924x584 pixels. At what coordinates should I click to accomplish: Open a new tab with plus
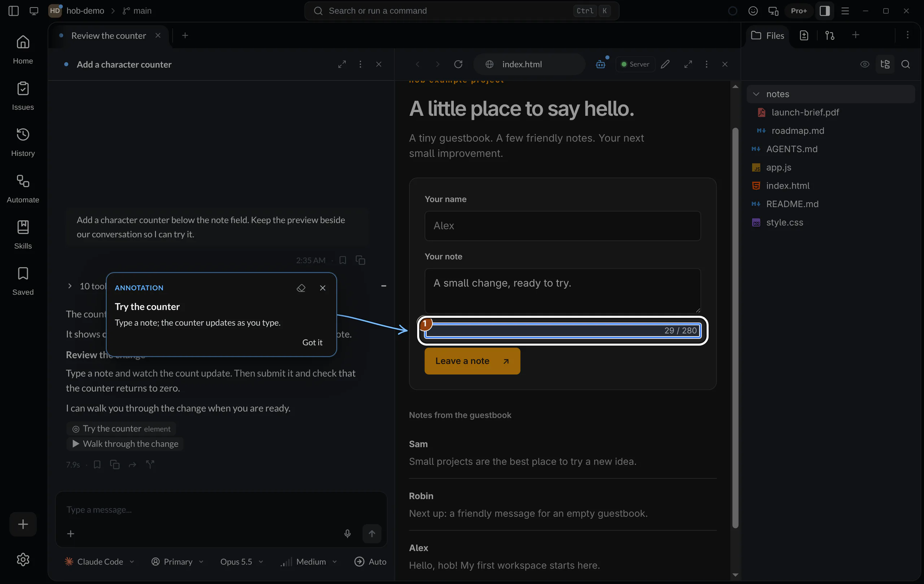click(185, 36)
